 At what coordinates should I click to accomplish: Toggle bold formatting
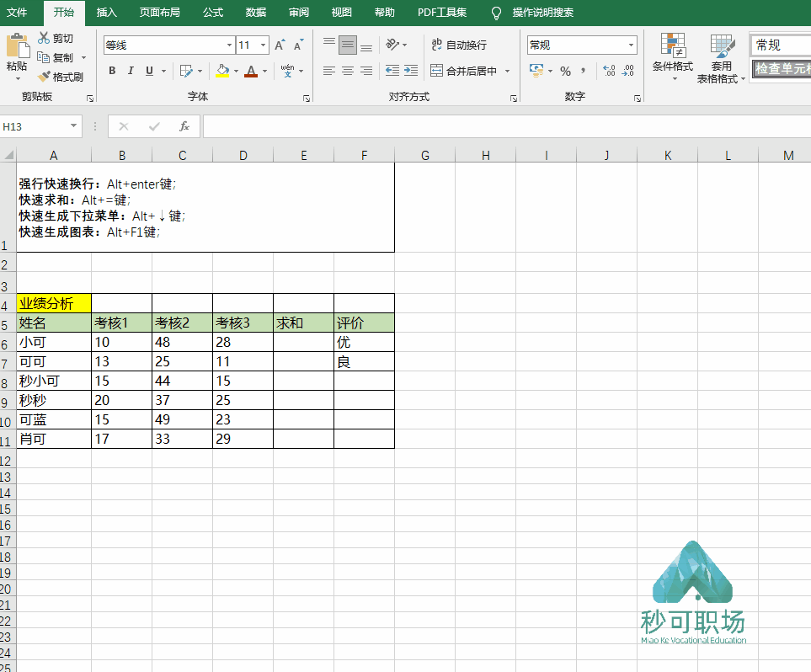pyautogui.click(x=112, y=71)
